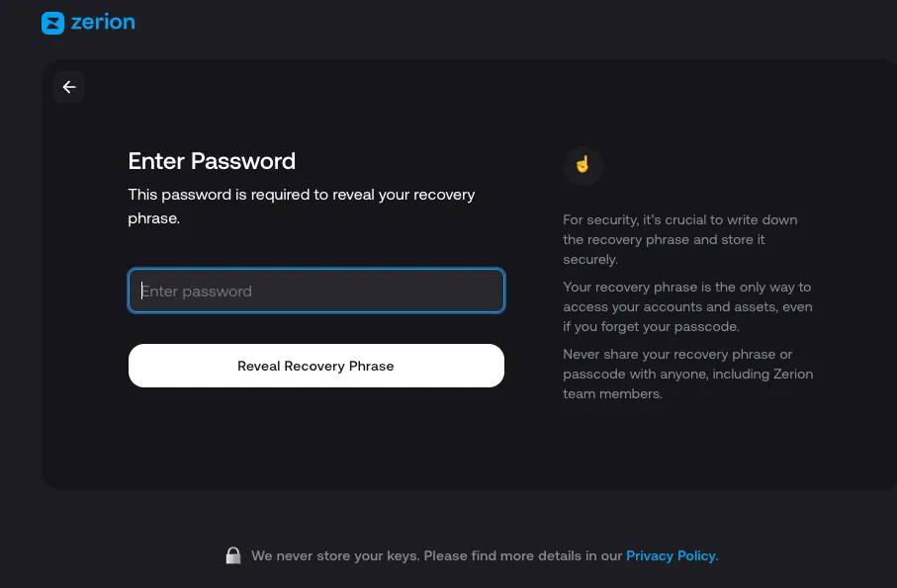This screenshot has width=897, height=588.
Task: Select the Enter password placeholder text
Action: (x=197, y=291)
